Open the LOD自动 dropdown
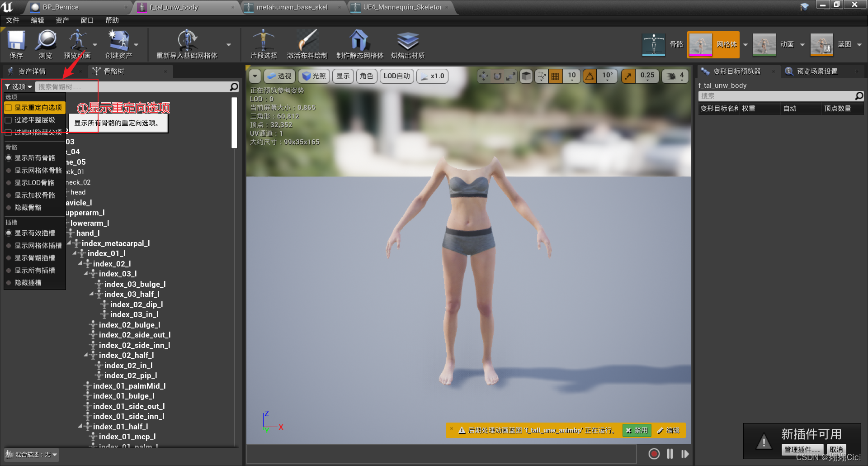The height and width of the screenshot is (466, 868). click(x=397, y=76)
